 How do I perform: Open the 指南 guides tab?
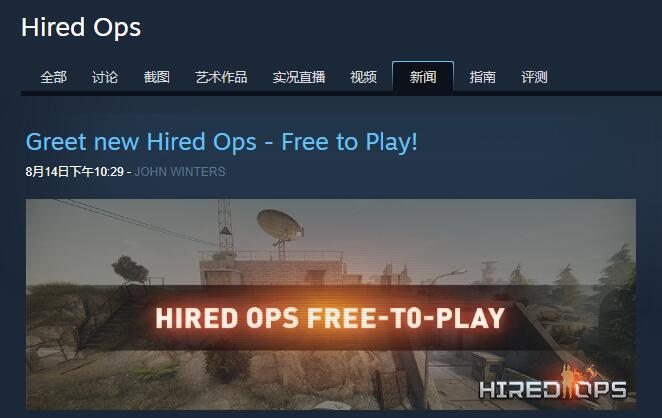[483, 77]
